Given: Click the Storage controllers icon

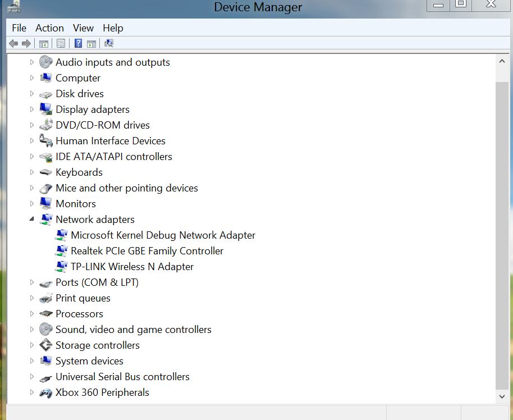Looking at the screenshot, I should pos(46,345).
